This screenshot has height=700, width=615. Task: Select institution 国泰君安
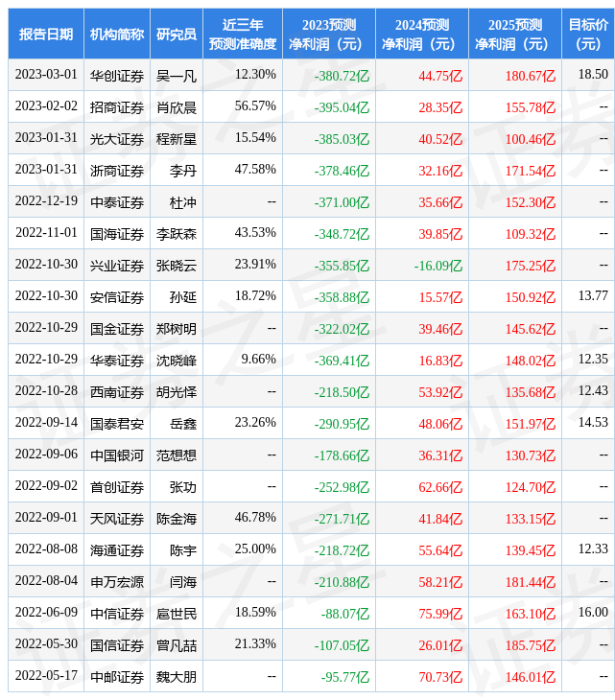pyautogui.click(x=116, y=424)
